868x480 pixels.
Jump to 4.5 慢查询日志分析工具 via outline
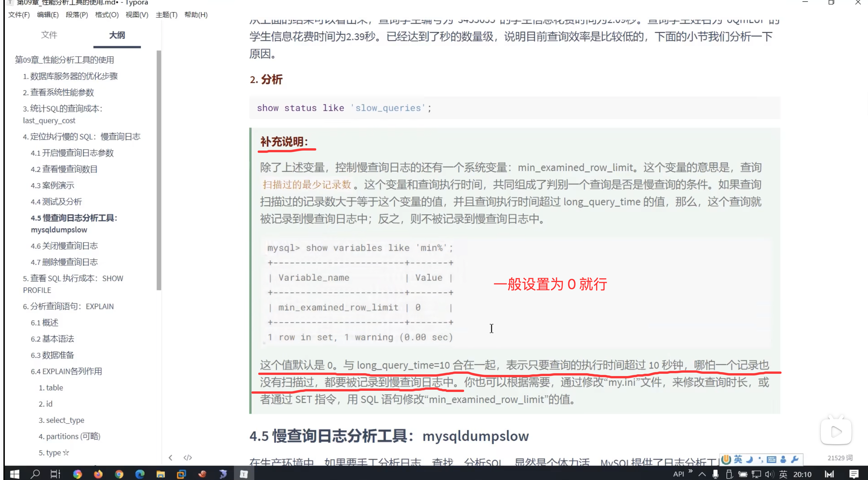point(74,224)
